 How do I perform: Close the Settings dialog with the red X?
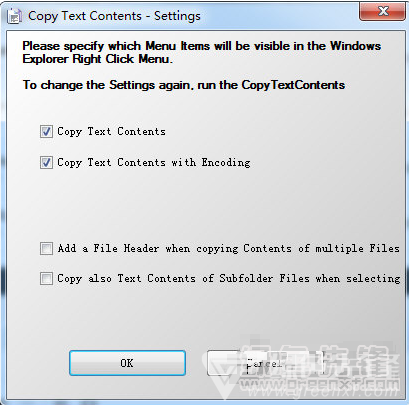click(x=383, y=12)
